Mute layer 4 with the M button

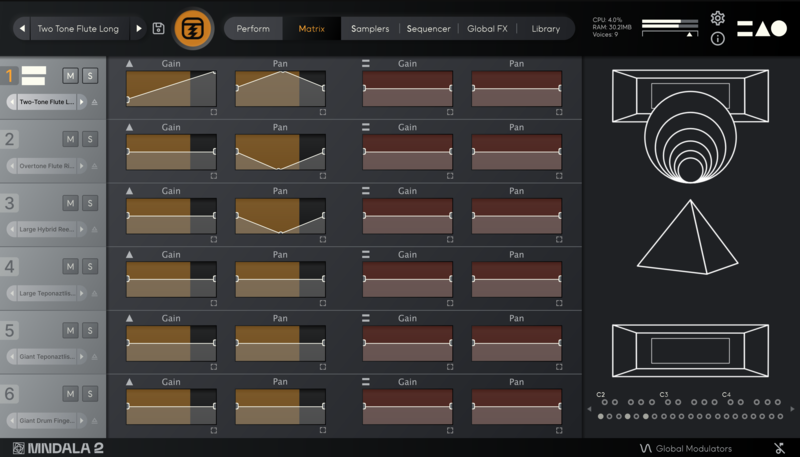coord(70,266)
